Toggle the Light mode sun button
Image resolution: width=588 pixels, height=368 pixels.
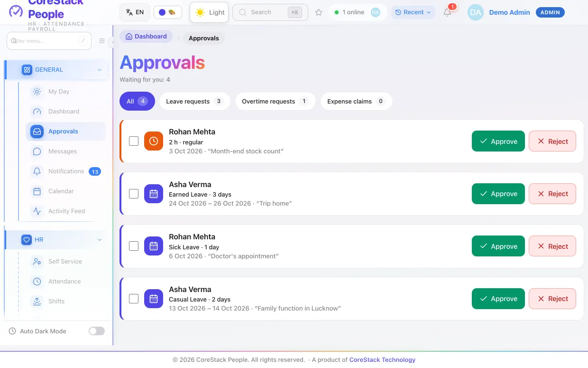pos(209,12)
